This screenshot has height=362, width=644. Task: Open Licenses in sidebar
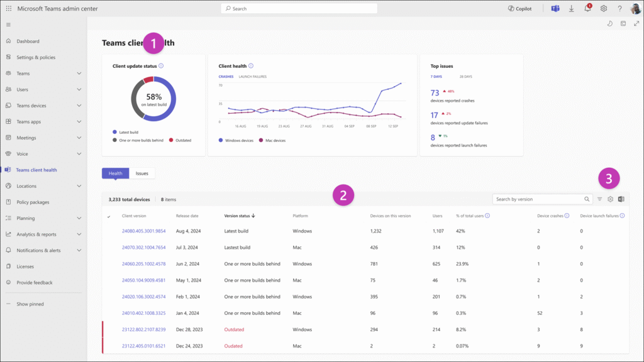click(25, 266)
